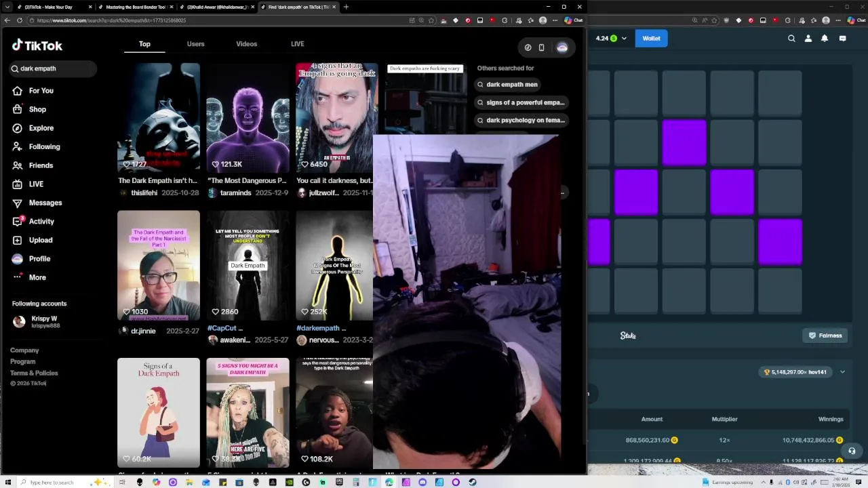
Task: Expand the hov141 winnings dropdown
Action: pyautogui.click(x=842, y=372)
